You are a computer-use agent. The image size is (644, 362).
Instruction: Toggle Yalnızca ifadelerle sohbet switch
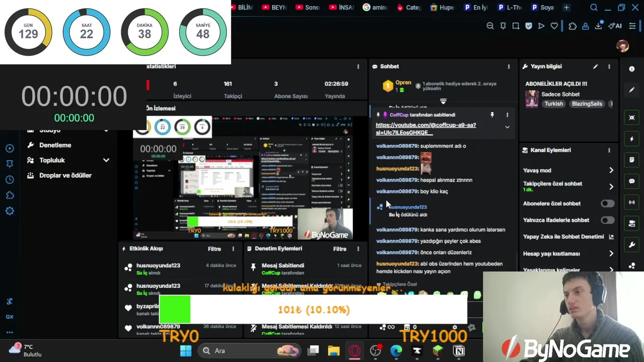pos(607,220)
